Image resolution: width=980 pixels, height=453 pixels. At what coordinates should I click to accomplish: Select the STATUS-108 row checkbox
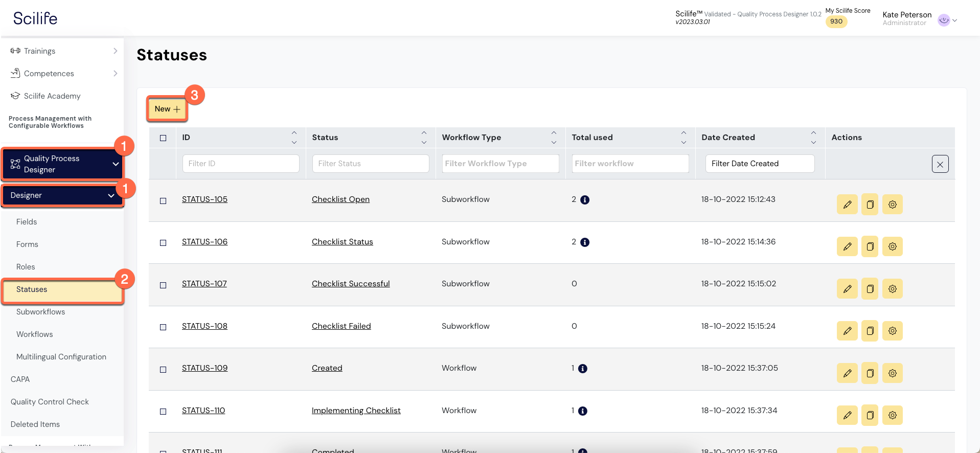tap(163, 327)
